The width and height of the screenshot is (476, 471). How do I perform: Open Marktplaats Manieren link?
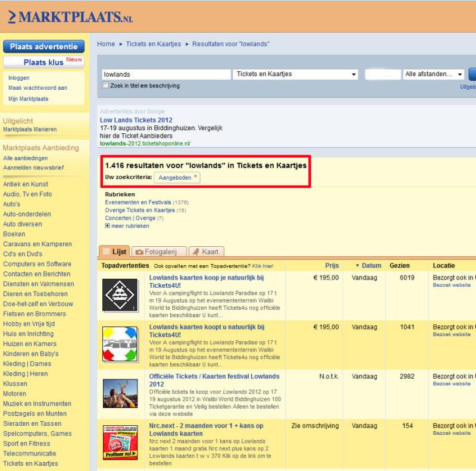[30, 129]
